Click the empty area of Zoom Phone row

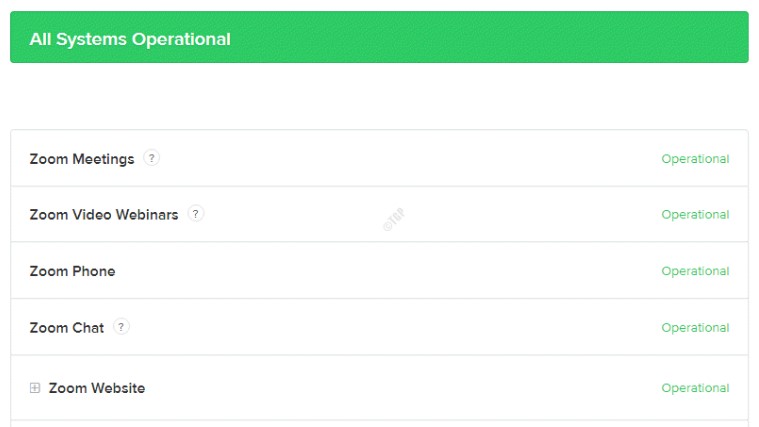coord(387,271)
